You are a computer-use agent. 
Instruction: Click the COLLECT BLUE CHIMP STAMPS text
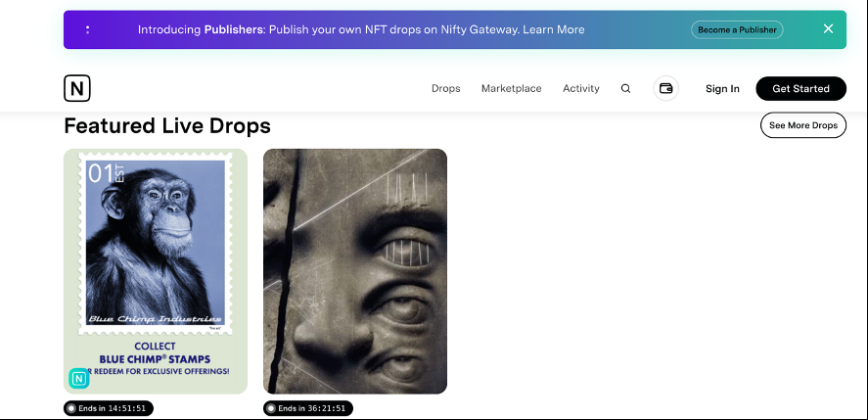tap(155, 352)
